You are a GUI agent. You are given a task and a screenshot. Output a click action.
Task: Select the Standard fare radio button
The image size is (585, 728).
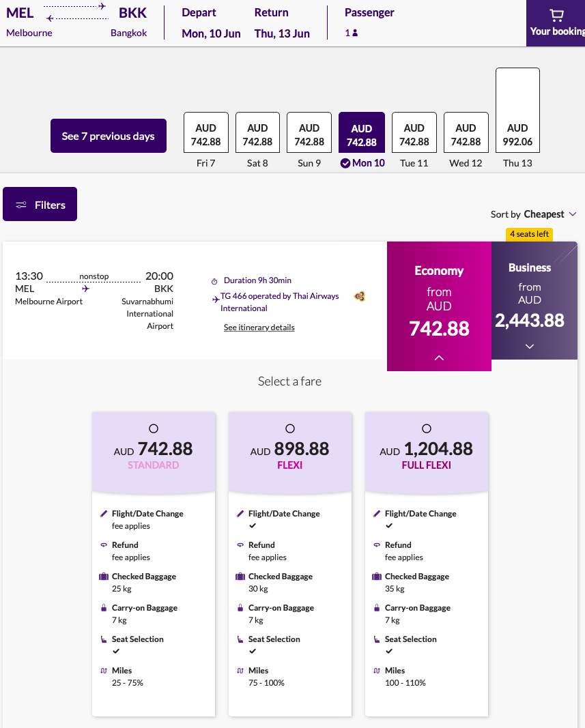[x=154, y=428]
